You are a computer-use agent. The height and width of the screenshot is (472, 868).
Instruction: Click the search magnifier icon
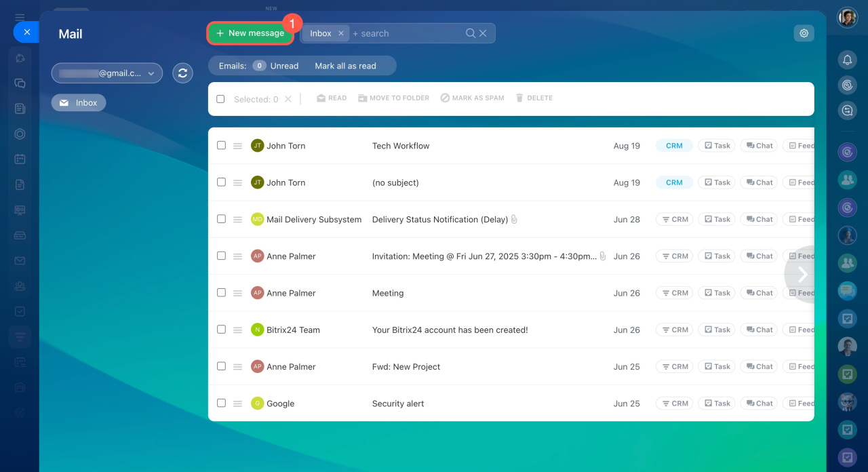tap(471, 33)
